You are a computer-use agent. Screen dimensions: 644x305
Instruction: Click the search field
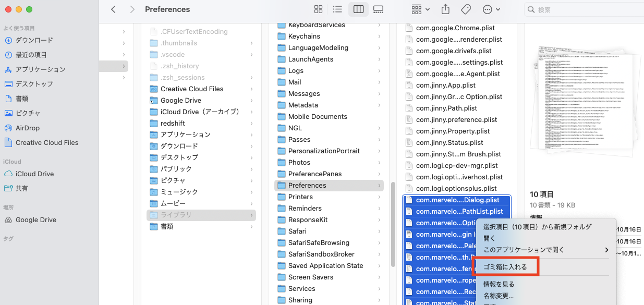[583, 9]
